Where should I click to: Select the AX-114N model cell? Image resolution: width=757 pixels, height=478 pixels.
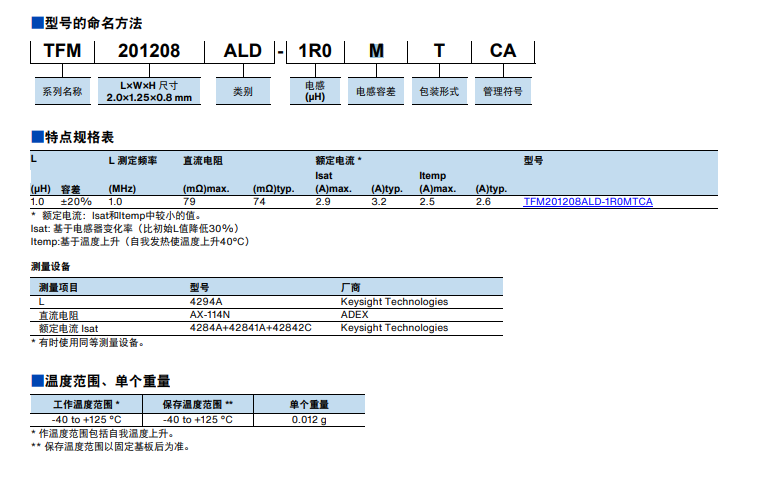point(210,314)
